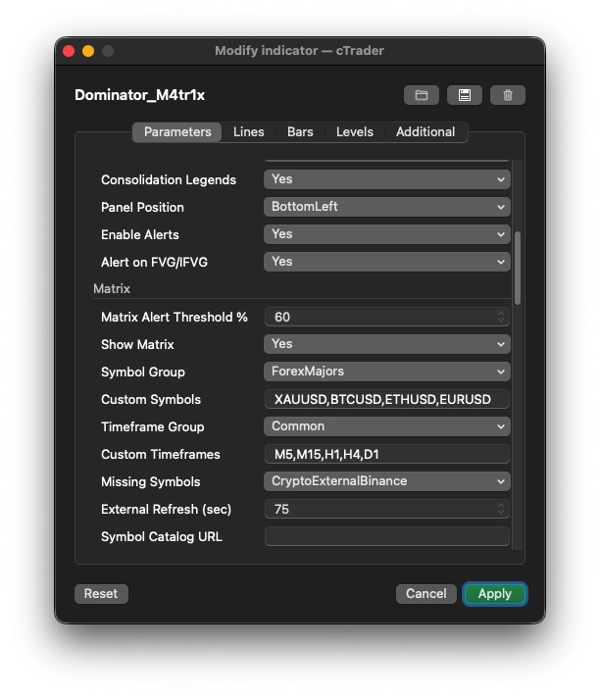Click the Timeframe Group label
The width and height of the screenshot is (600, 696).
pyautogui.click(x=153, y=427)
